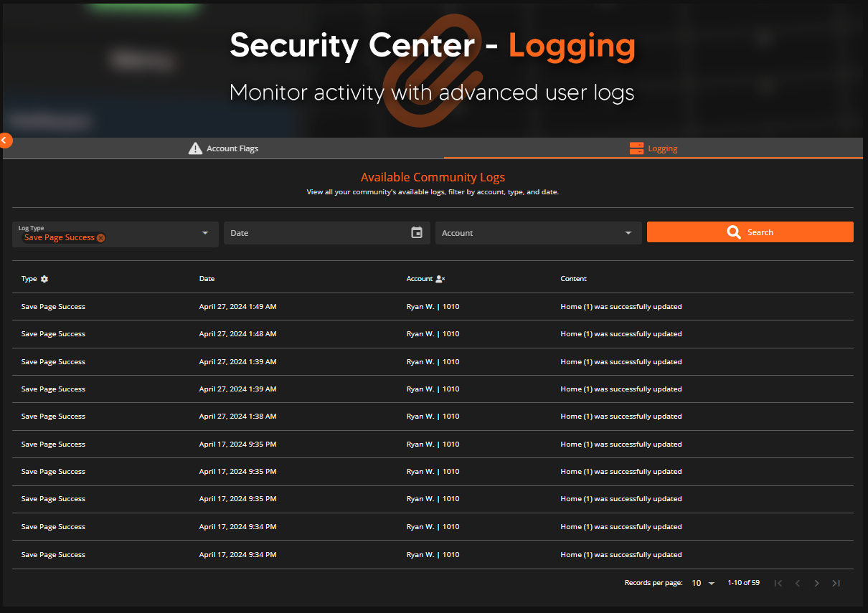Click the Date column header

click(207, 279)
